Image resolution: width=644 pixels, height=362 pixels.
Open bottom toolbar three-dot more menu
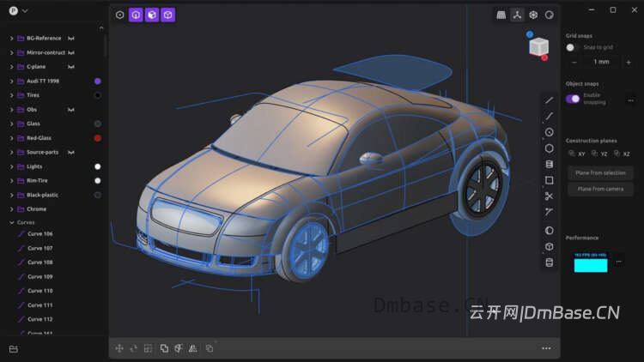pyautogui.click(x=546, y=348)
